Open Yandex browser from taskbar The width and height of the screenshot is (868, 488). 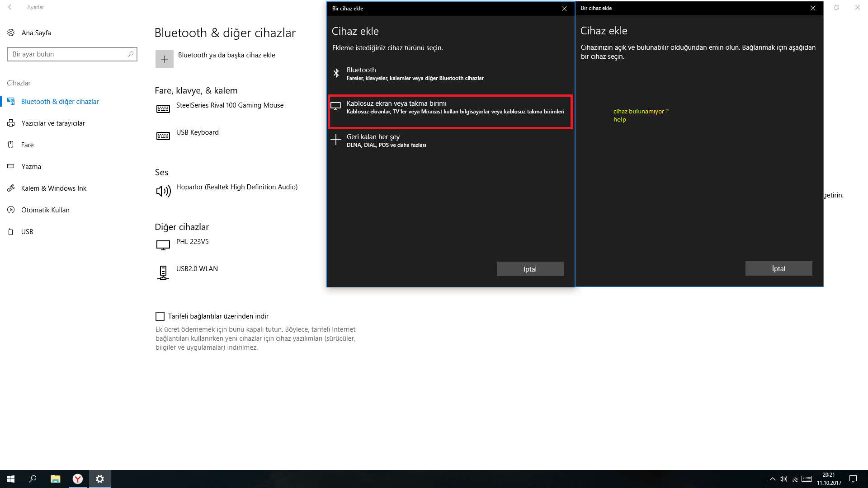point(78,479)
